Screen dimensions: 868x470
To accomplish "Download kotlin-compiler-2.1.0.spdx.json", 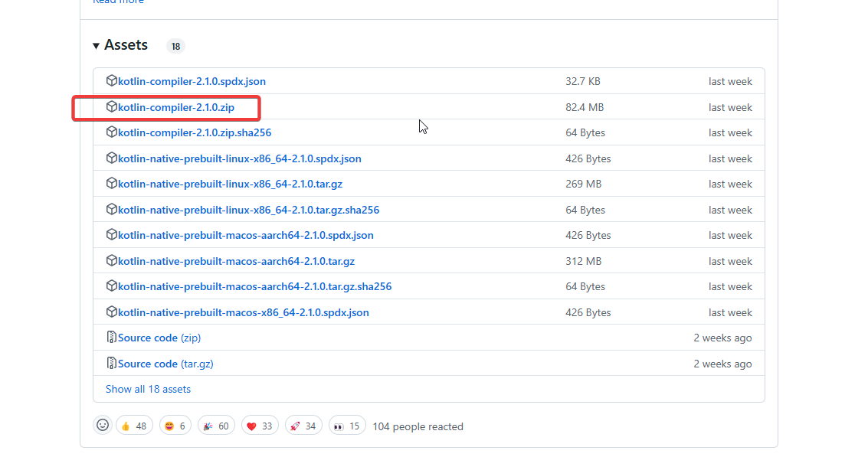I will click(x=192, y=81).
